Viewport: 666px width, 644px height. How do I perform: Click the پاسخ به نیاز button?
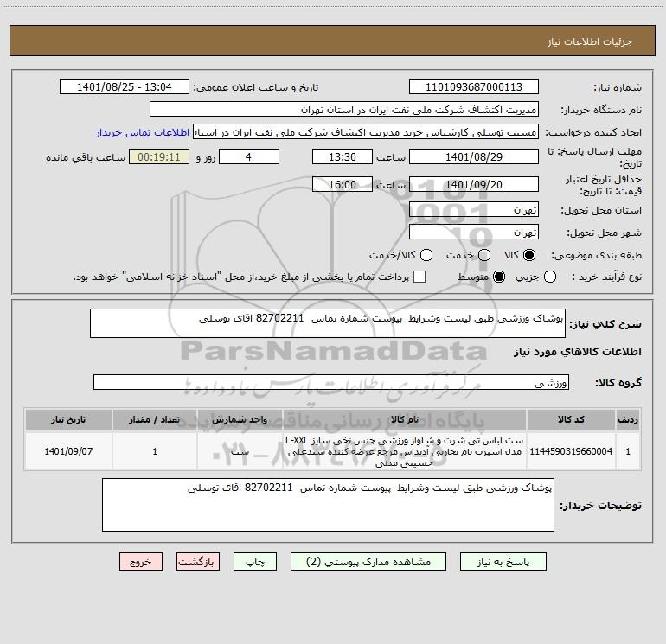(x=503, y=562)
